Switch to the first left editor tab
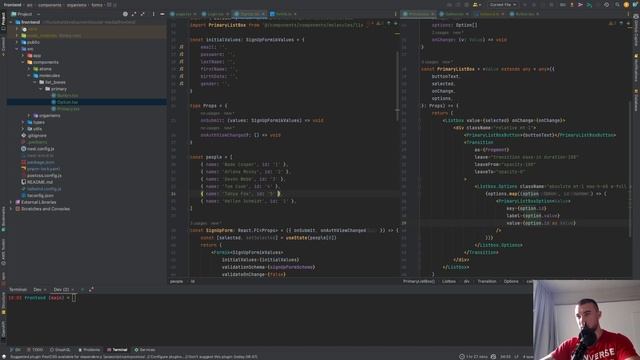Image resolution: width=640 pixels, height=360 pixels. pyautogui.click(x=183, y=14)
